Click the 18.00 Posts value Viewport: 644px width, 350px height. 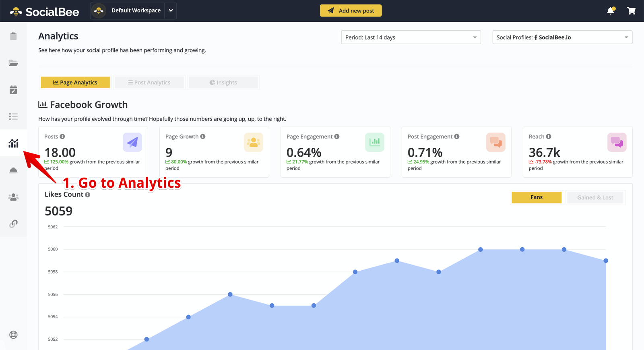click(x=60, y=153)
